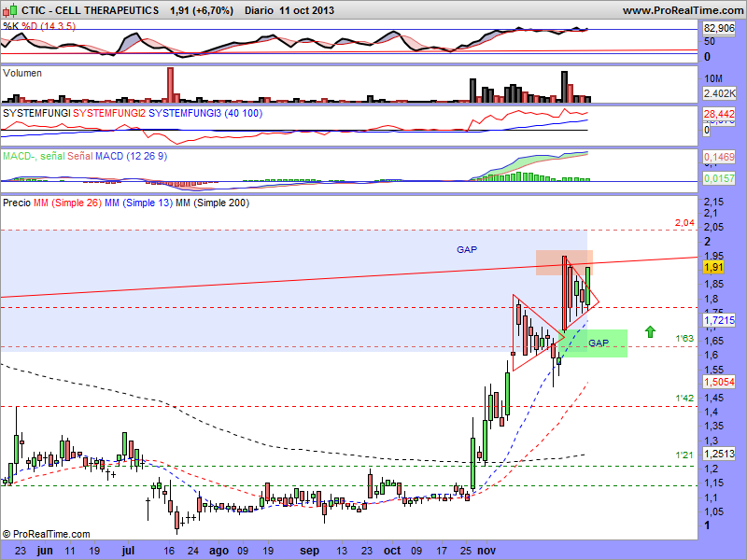Click the jul month label on time axis
Screen dimensions: 747x560
128,551
